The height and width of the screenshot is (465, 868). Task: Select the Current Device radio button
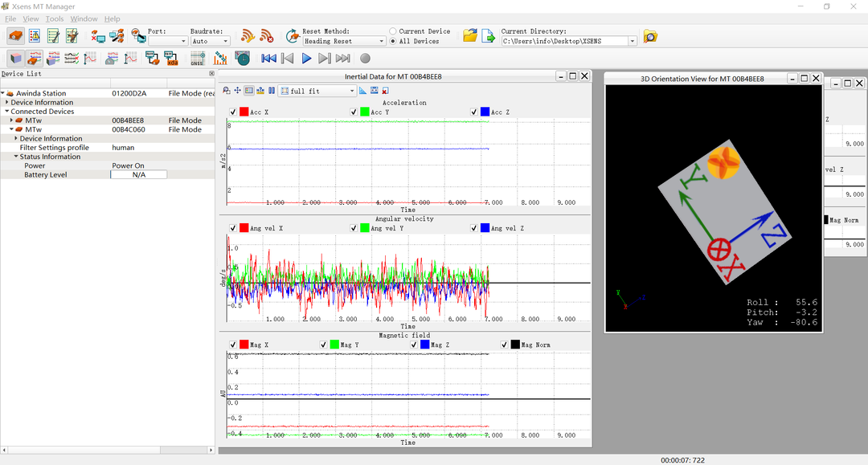[x=392, y=31]
